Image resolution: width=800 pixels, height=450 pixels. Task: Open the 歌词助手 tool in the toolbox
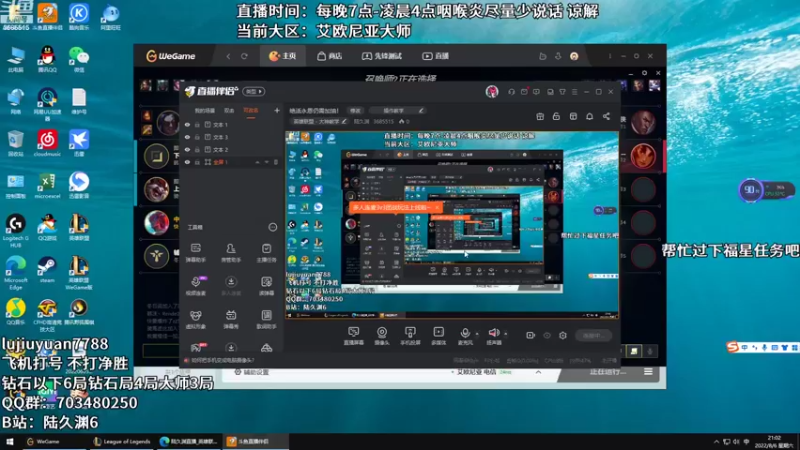pos(266,319)
